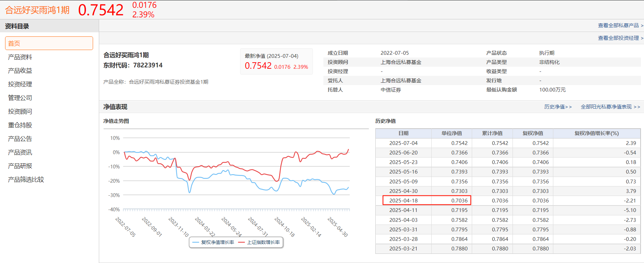Open 产品资讯 sidebar item

click(x=20, y=152)
